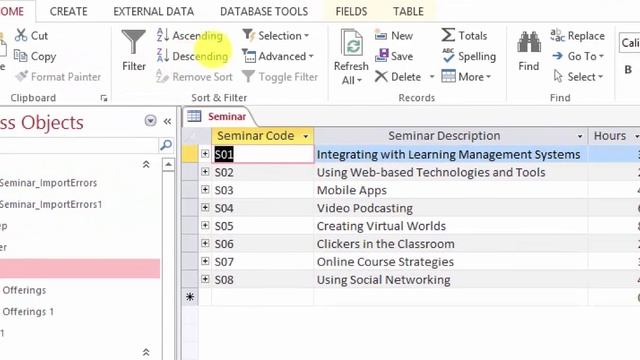The height and width of the screenshot is (360, 640).
Task: Click the navigation pane search field
Action: (78, 145)
